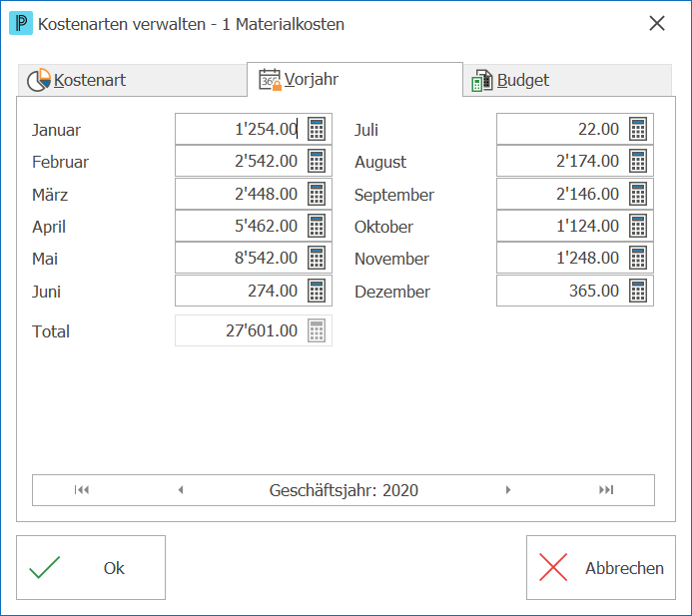
Task: Cancel with the Abbrechen button
Action: click(601, 567)
